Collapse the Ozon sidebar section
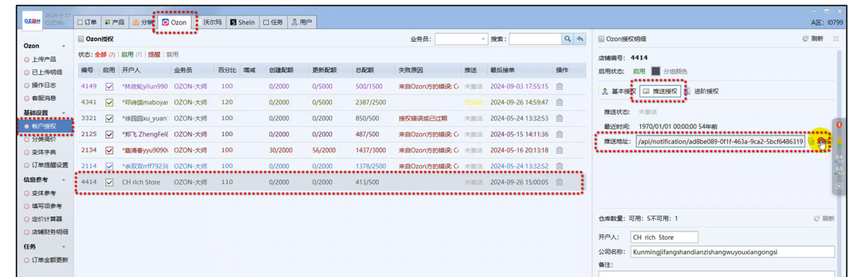This screenshot has width=868, height=277. [x=63, y=46]
